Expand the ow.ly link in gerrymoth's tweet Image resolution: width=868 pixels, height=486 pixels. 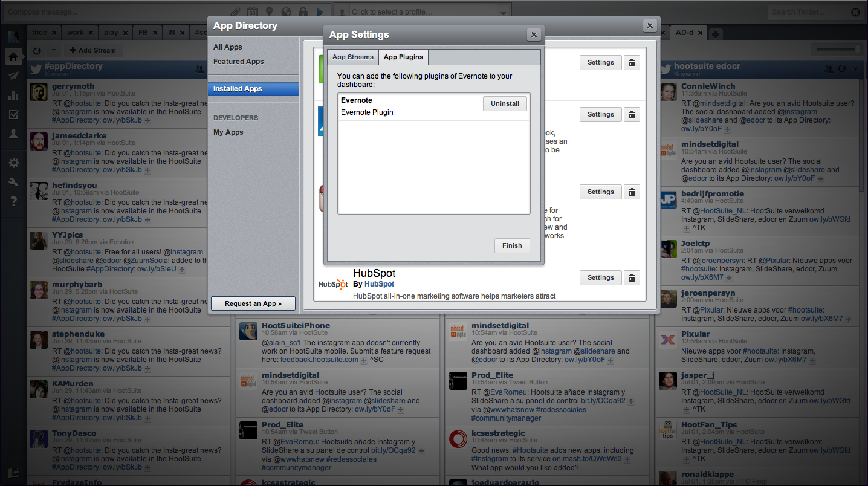[148, 120]
